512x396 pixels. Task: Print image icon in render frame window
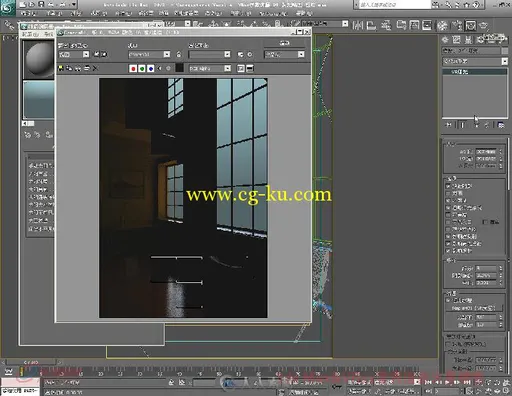click(86, 68)
